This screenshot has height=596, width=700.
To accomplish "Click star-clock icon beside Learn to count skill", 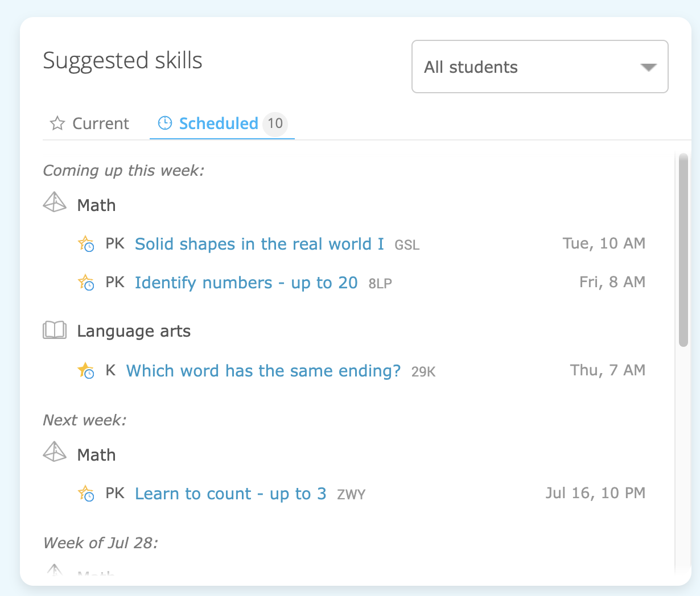I will click(86, 494).
